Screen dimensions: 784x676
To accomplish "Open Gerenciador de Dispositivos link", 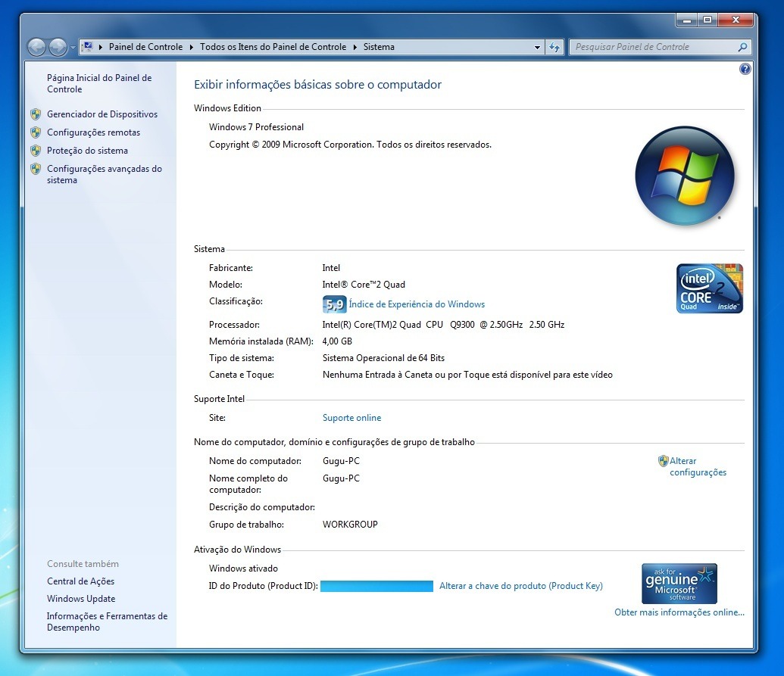I will pyautogui.click(x=102, y=114).
